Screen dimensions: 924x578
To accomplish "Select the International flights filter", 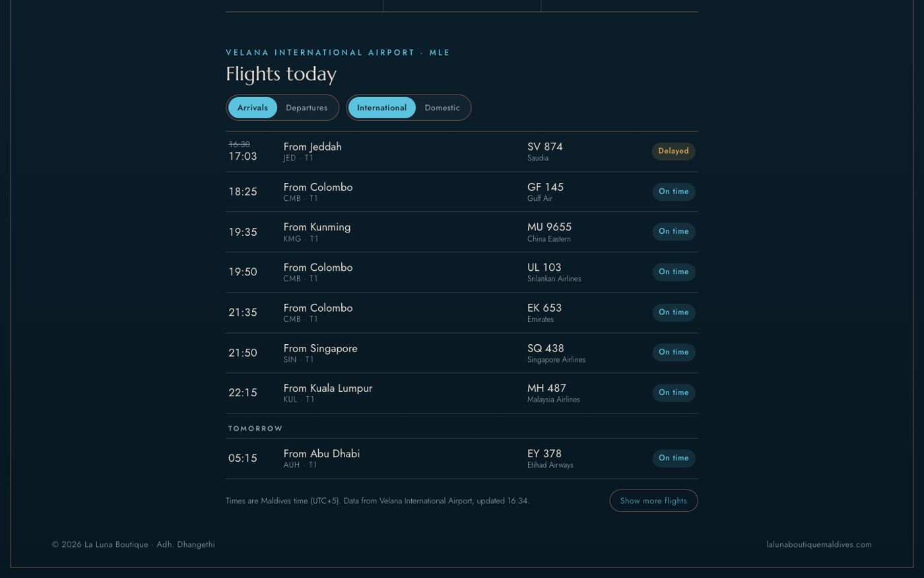I will pos(381,108).
